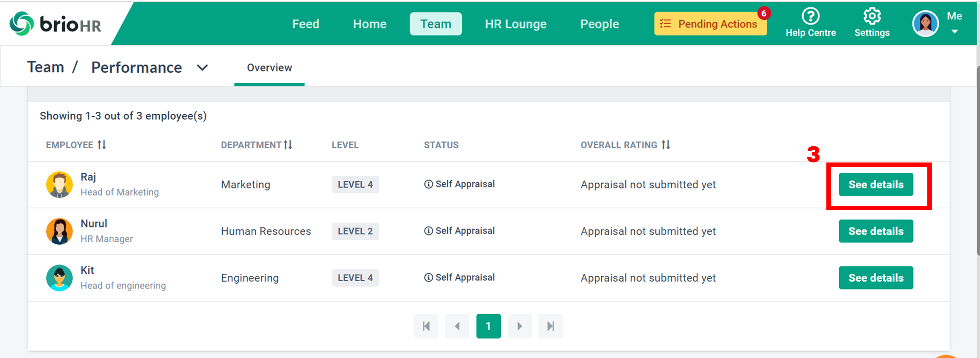Viewport: 980px width, 358px height.
Task: Click the pending actions badge showing 6
Action: pos(764,13)
